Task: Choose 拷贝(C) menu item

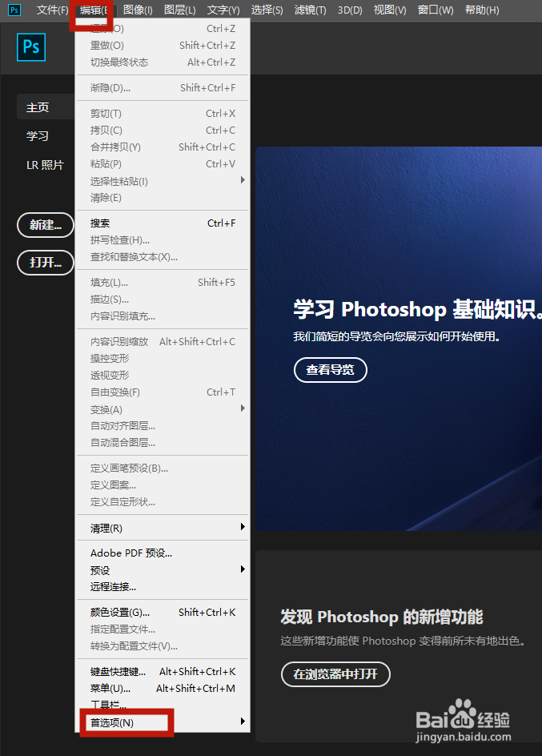Action: pos(163,131)
